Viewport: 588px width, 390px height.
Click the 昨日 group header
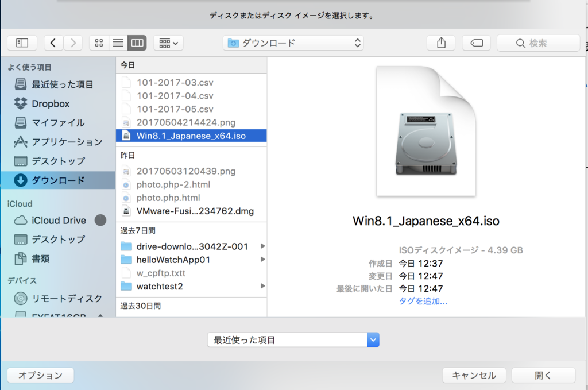coord(191,155)
